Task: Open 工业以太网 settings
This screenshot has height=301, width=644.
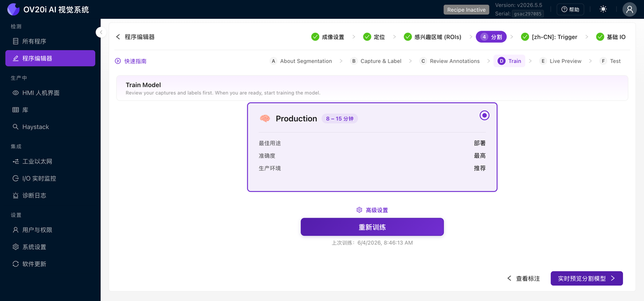Action: [x=50, y=162]
